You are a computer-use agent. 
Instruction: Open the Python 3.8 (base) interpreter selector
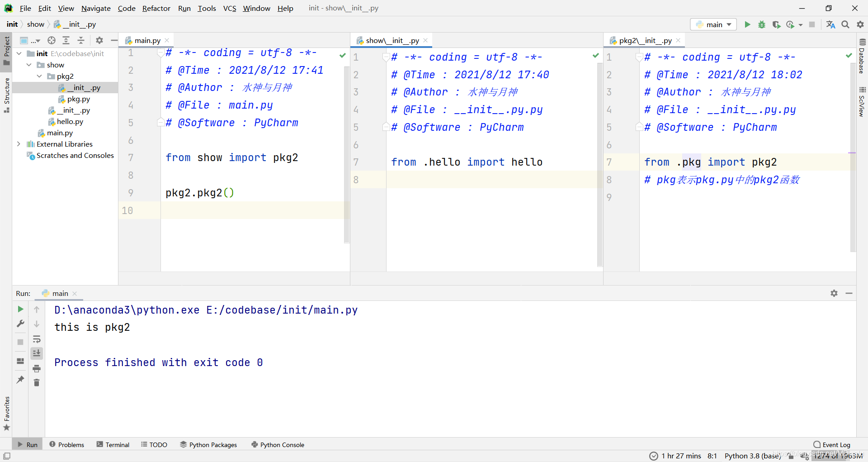click(x=753, y=456)
